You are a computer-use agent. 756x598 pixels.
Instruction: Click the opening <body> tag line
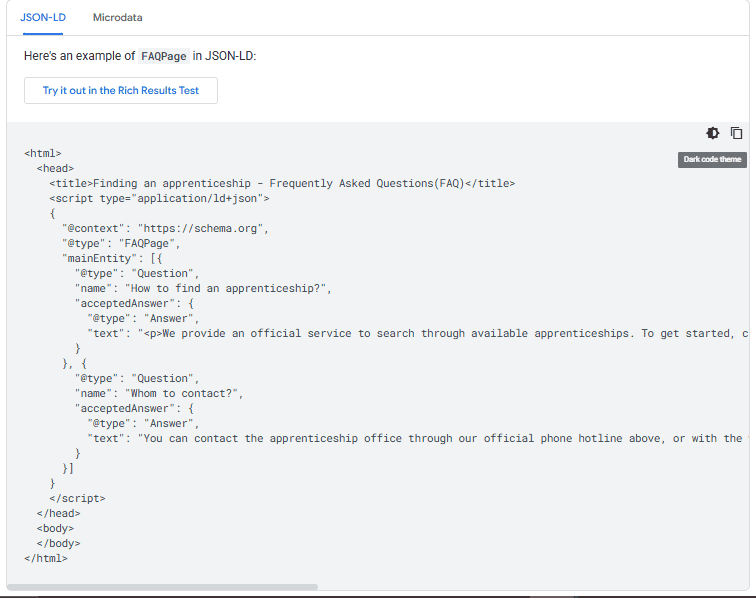[x=55, y=528]
